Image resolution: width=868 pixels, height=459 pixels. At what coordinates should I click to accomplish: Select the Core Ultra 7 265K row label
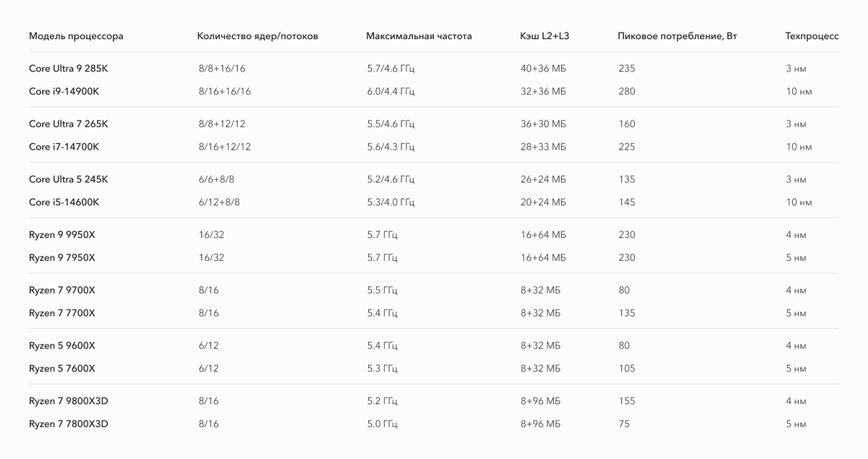69,124
